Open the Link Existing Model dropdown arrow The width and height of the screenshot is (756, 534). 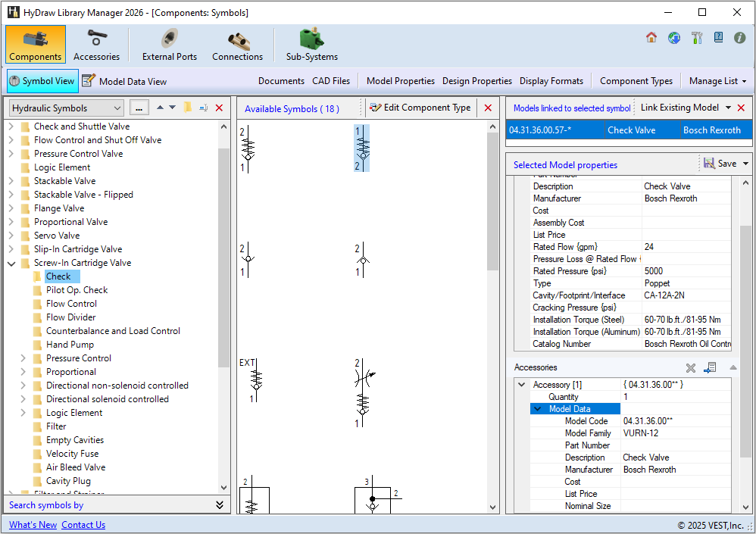pyautogui.click(x=728, y=108)
